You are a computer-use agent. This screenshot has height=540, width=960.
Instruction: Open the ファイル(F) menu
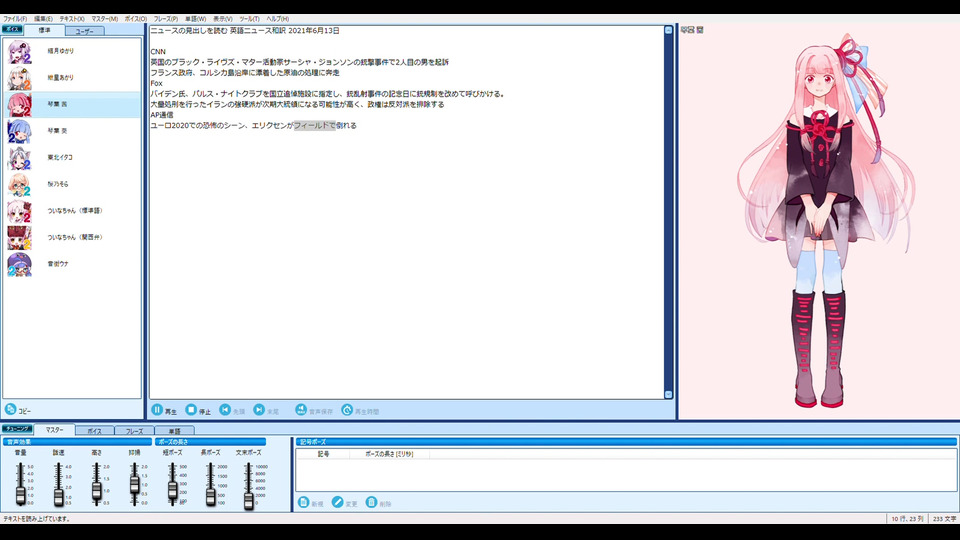15,19
